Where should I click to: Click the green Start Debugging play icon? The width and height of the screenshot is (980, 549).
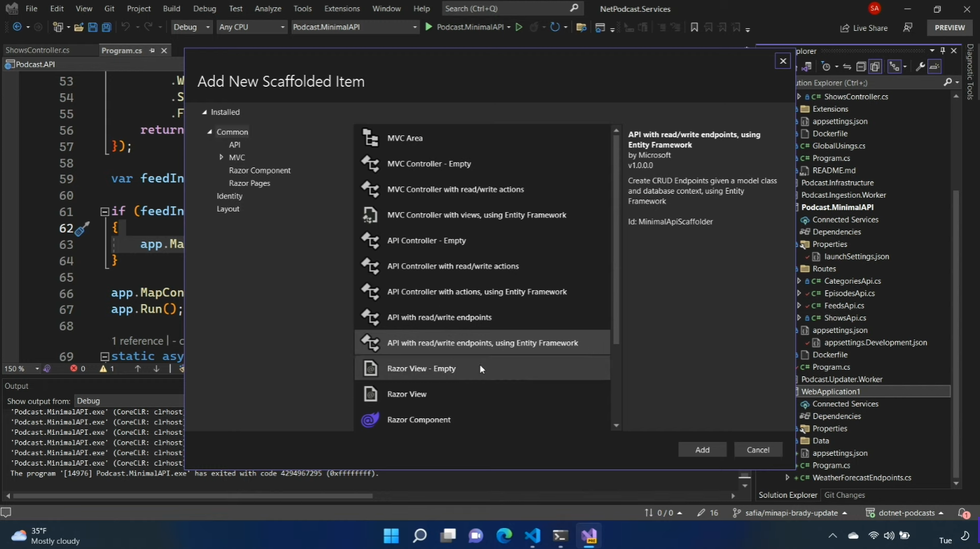pos(429,27)
